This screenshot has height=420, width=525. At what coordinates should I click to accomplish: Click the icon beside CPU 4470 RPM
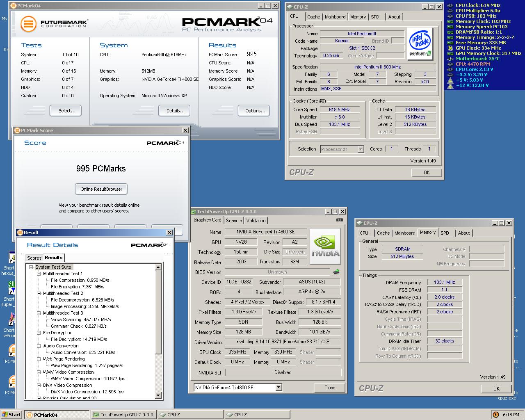(x=450, y=64)
